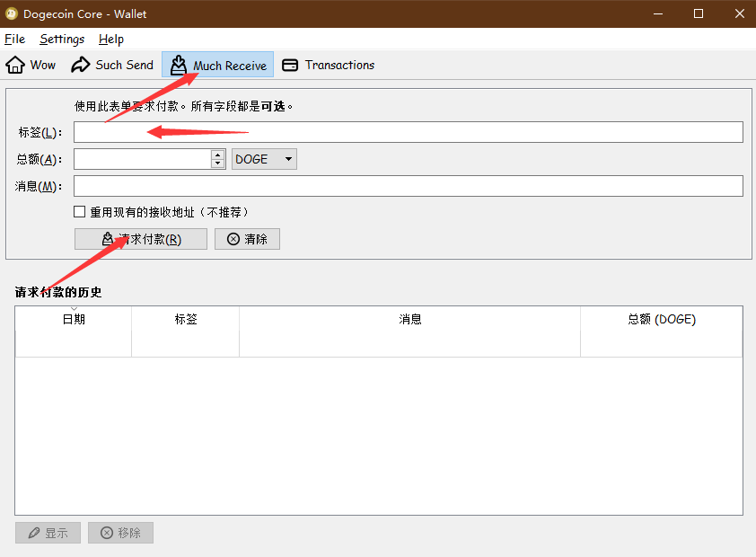This screenshot has height=557, width=756.
Task: Click the 标签 label input field
Action: pos(408,132)
